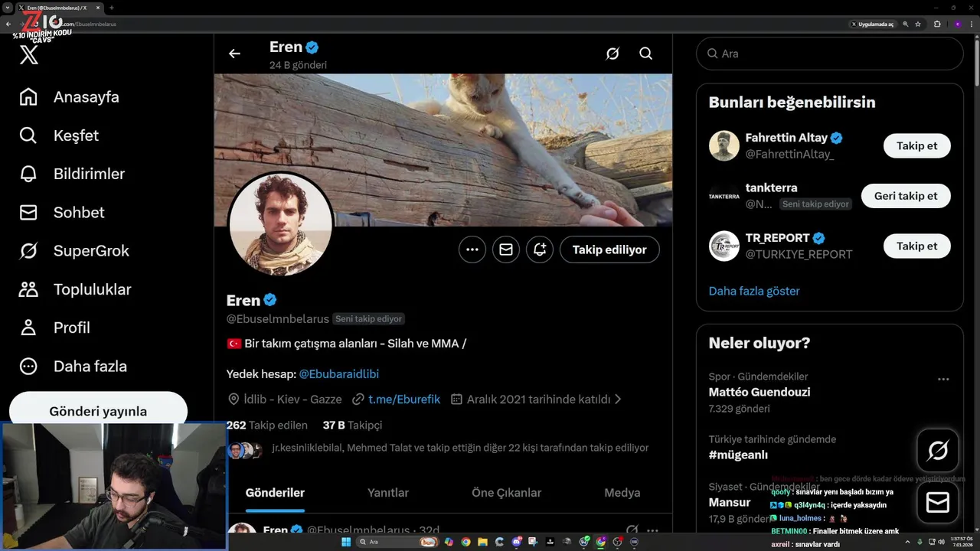The image size is (980, 551).
Task: Click the Takip ediliyor following button
Action: tap(609, 249)
